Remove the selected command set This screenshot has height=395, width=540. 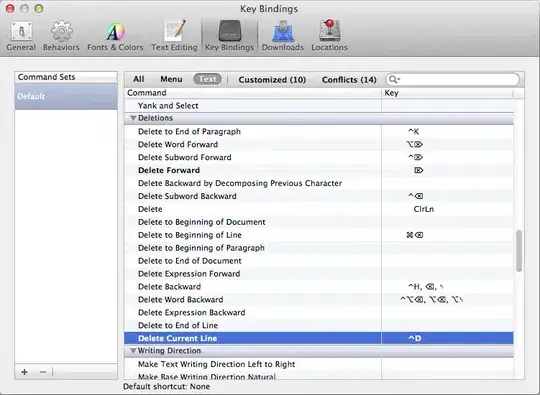coord(43,372)
